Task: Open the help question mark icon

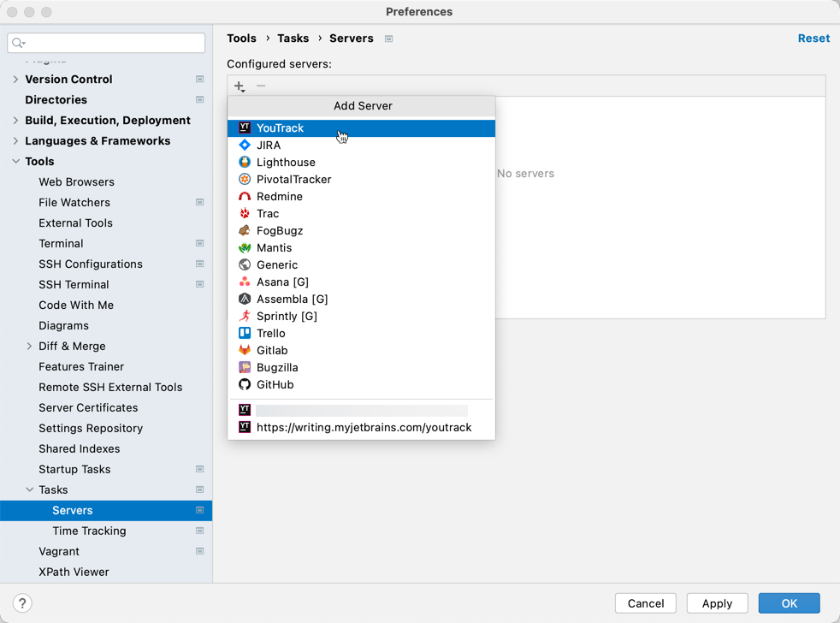Action: [x=22, y=602]
